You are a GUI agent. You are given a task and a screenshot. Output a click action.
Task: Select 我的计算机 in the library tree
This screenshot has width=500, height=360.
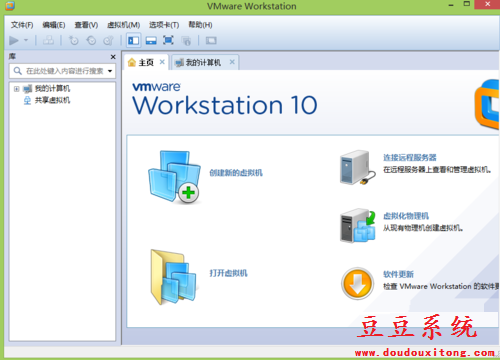pyautogui.click(x=52, y=88)
